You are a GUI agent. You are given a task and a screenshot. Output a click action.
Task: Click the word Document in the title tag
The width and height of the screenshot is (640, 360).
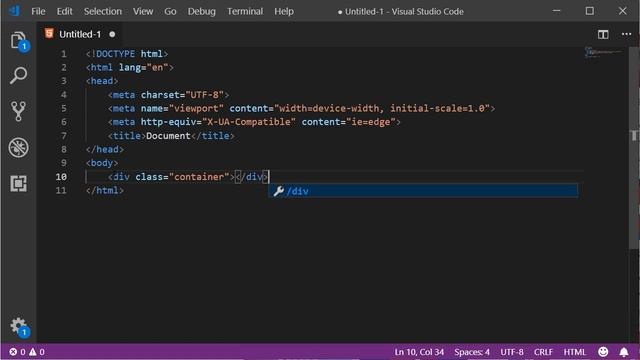(x=168, y=136)
